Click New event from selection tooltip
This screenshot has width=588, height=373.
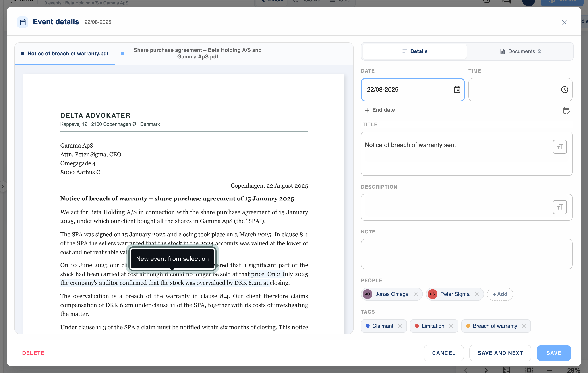coord(172,259)
